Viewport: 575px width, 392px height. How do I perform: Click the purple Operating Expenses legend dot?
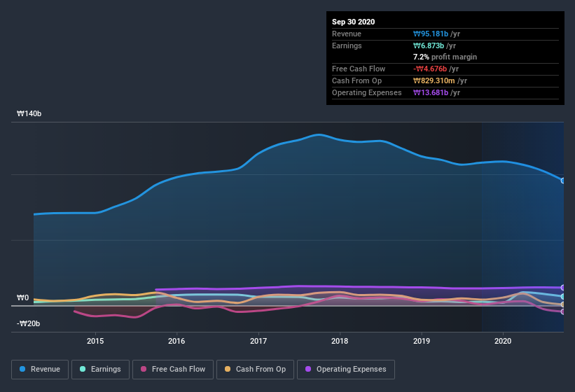(308, 369)
